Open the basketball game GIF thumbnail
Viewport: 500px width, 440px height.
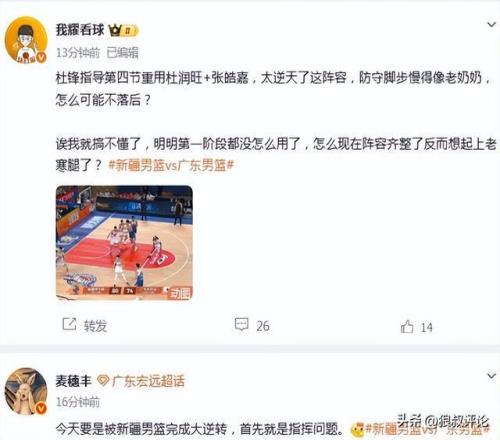tap(124, 243)
